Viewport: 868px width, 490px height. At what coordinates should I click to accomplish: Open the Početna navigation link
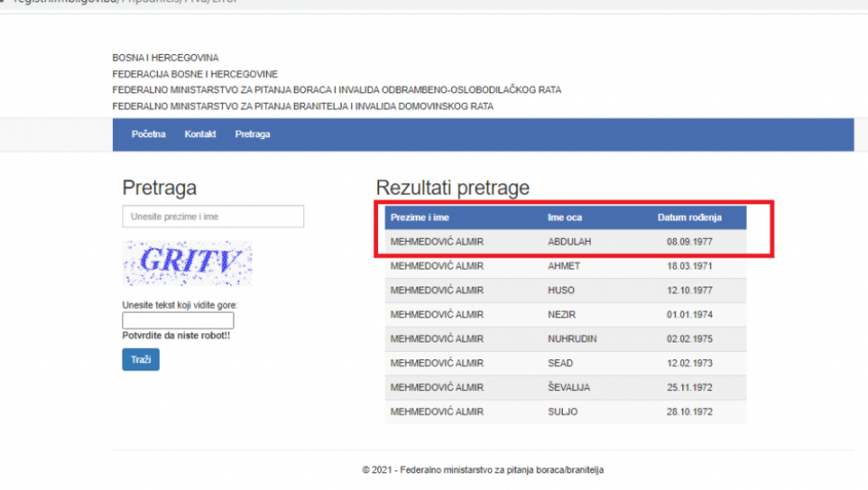(x=148, y=134)
